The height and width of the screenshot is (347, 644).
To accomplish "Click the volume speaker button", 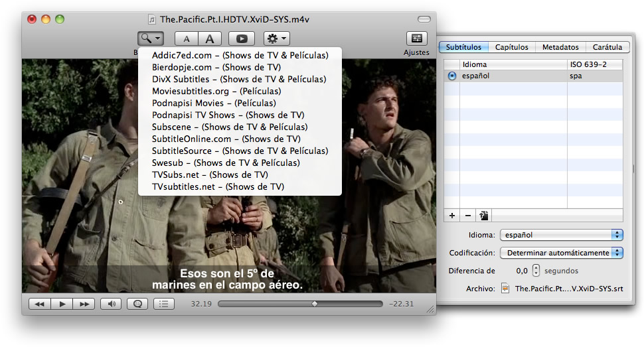I will (111, 304).
